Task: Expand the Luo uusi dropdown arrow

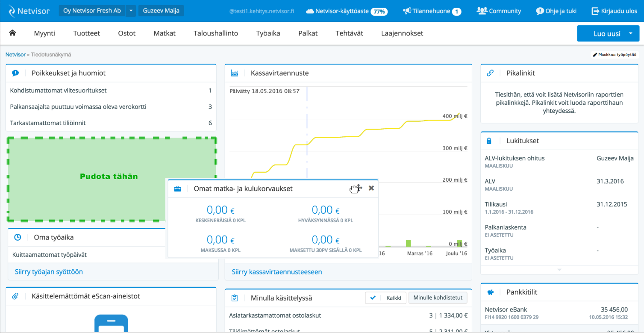Action: 630,33
